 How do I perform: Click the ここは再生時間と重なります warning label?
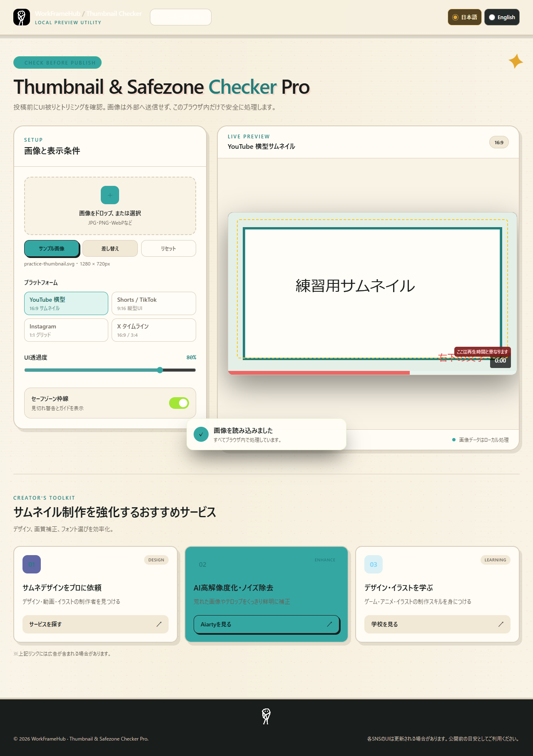point(482,352)
